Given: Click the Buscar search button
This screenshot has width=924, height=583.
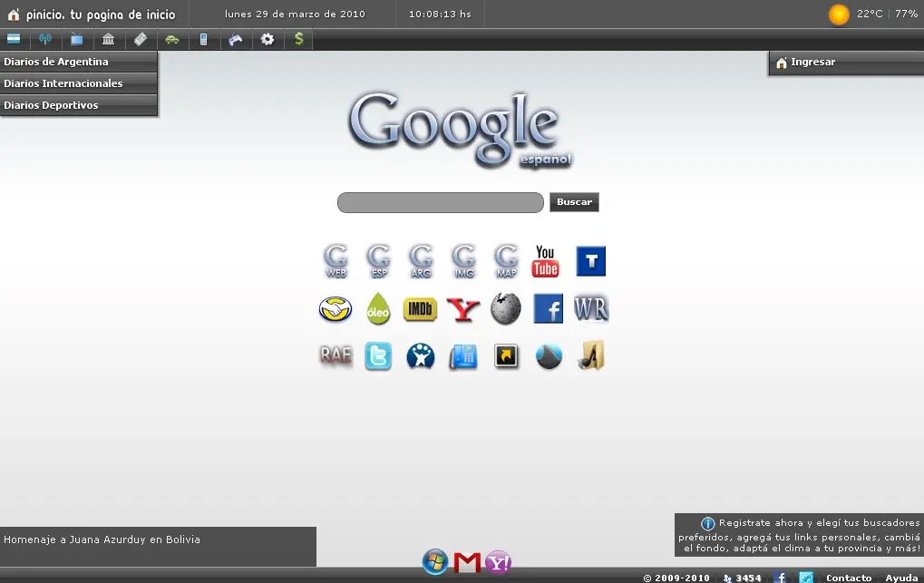Looking at the screenshot, I should click(575, 202).
